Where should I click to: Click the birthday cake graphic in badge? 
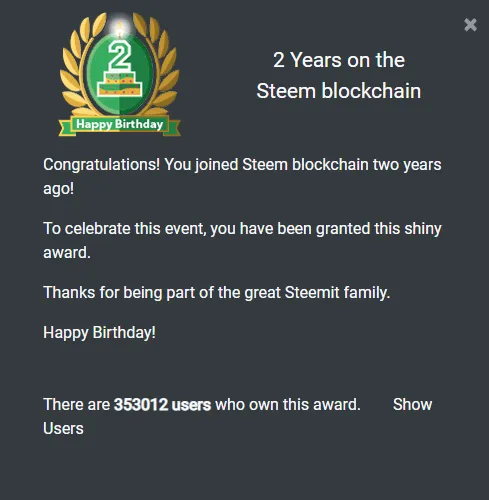click(120, 84)
